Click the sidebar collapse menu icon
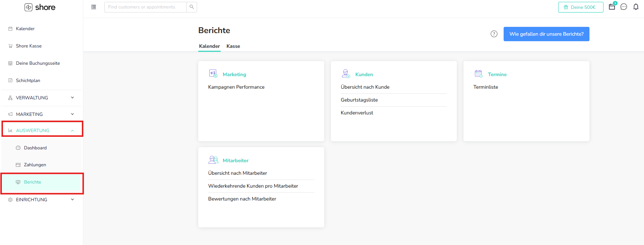 (x=94, y=7)
